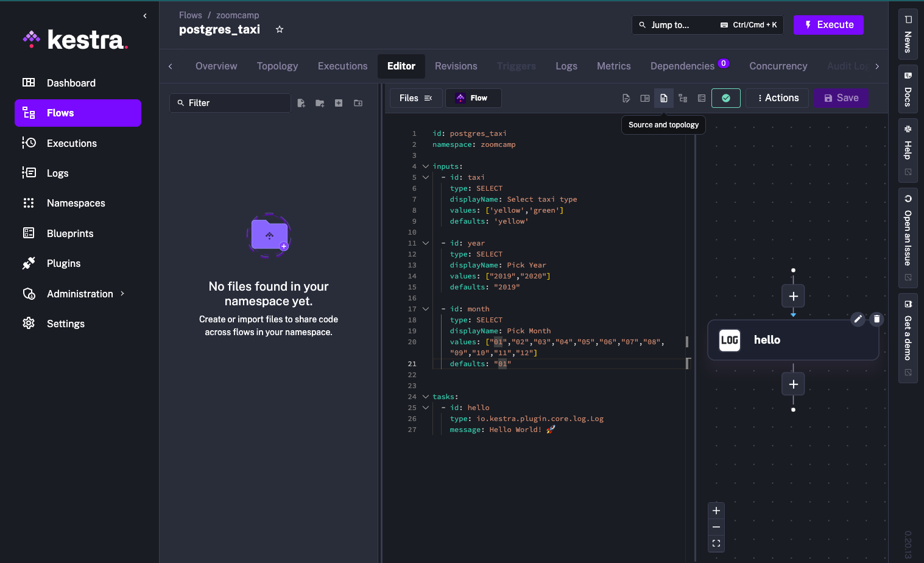The image size is (924, 563).
Task: Zoom in on the topology canvas
Action: point(716,511)
